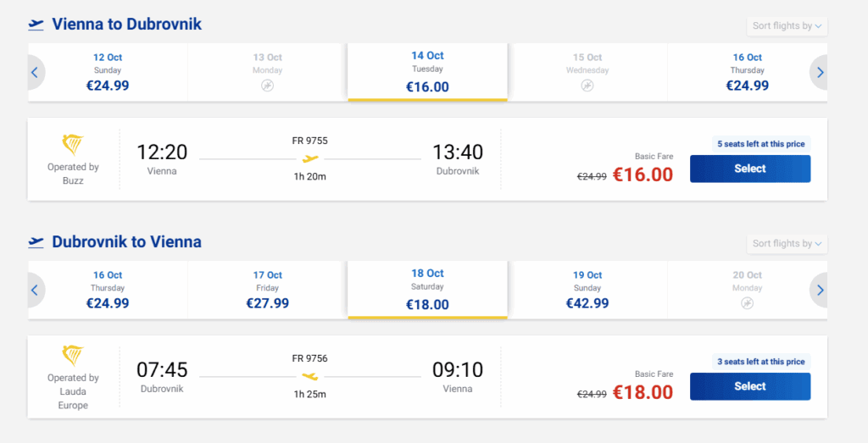Image resolution: width=868 pixels, height=443 pixels.
Task: Click the no-flight icon under 15 Oct
Action: pos(587,86)
